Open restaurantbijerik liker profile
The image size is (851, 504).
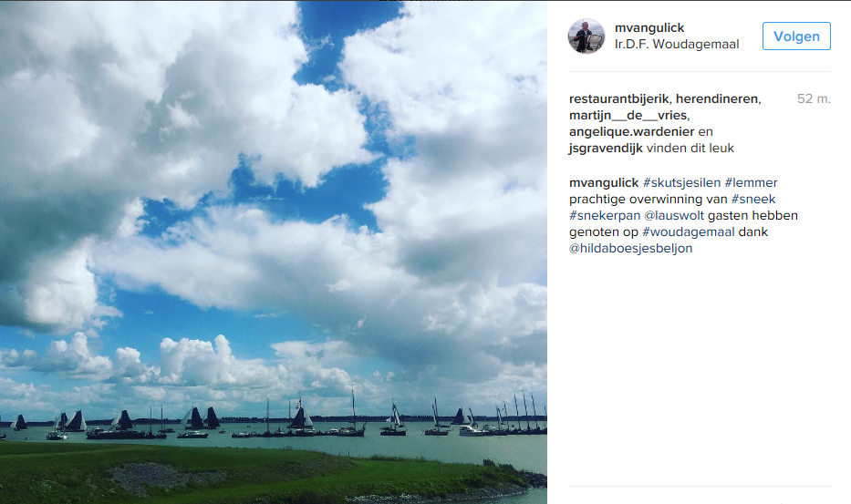618,98
